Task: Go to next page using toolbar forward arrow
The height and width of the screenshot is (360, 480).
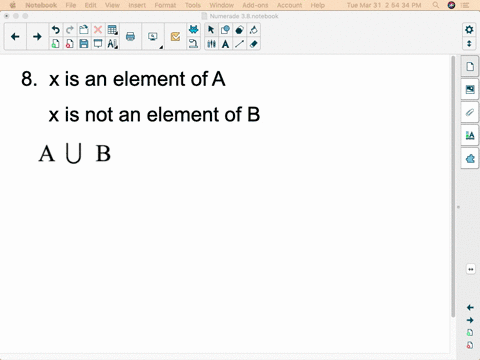Action: 37,37
